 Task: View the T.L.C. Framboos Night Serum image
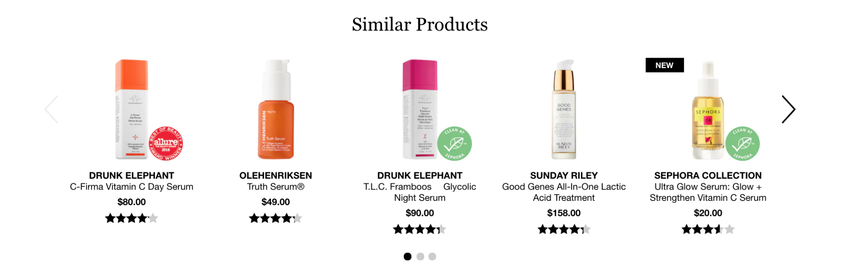pos(419,108)
